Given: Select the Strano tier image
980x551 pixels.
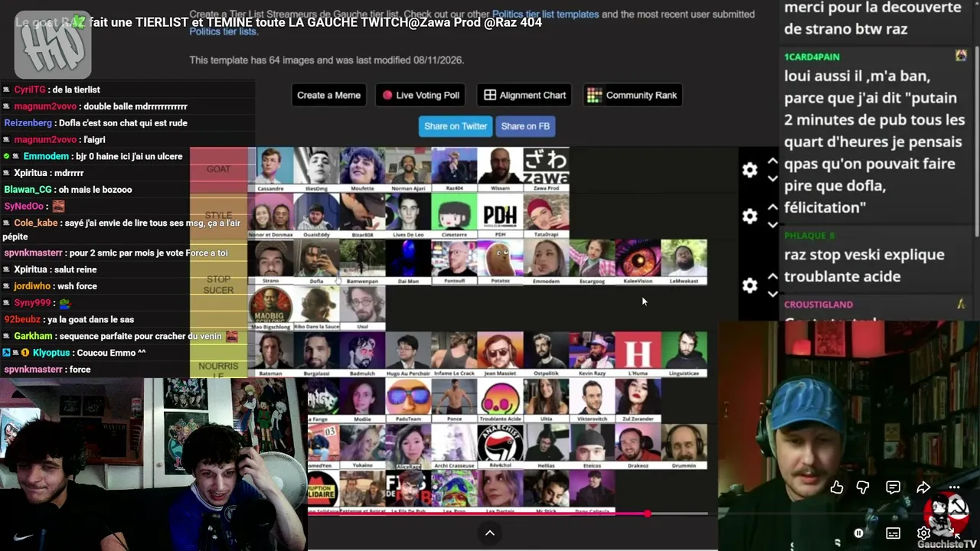Looking at the screenshot, I should (270, 262).
